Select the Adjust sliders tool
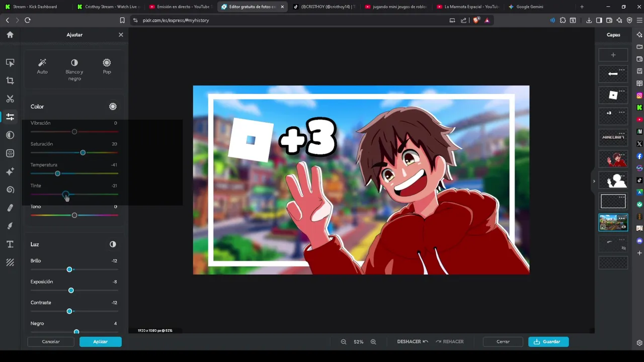This screenshot has height=362, width=644. click(x=10, y=117)
